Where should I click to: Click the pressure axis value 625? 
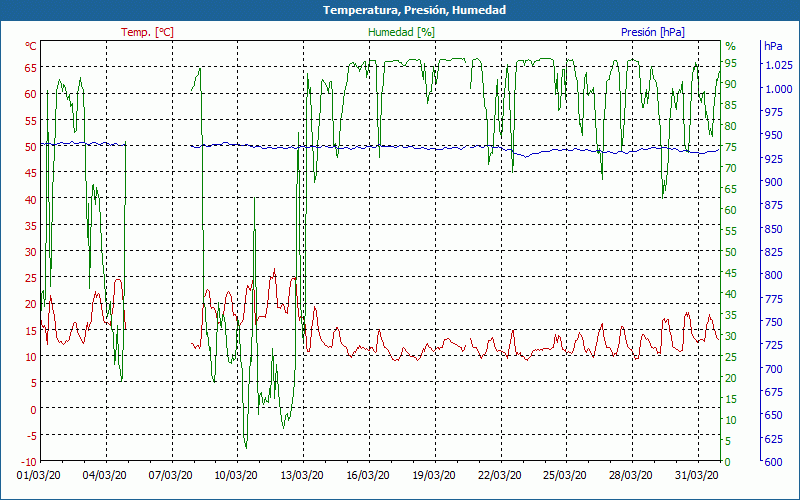pos(772,439)
